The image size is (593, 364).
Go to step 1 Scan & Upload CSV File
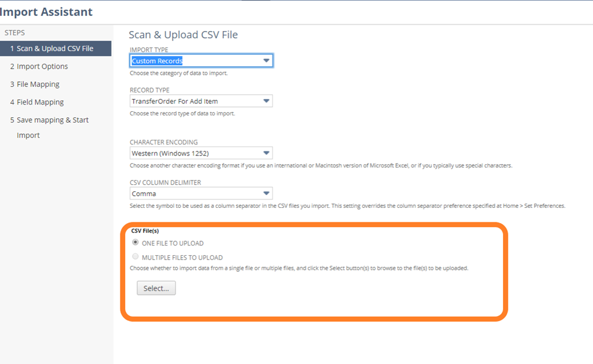click(55, 49)
